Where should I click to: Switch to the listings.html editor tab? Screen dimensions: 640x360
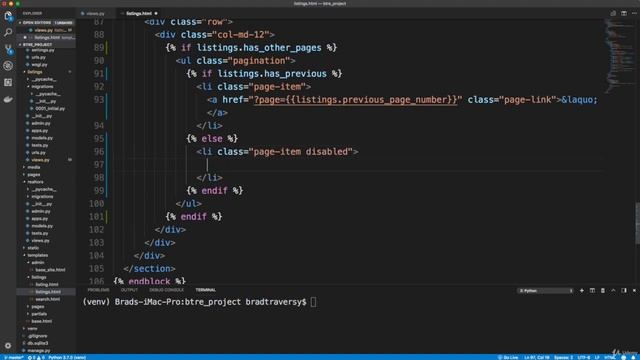pyautogui.click(x=139, y=13)
